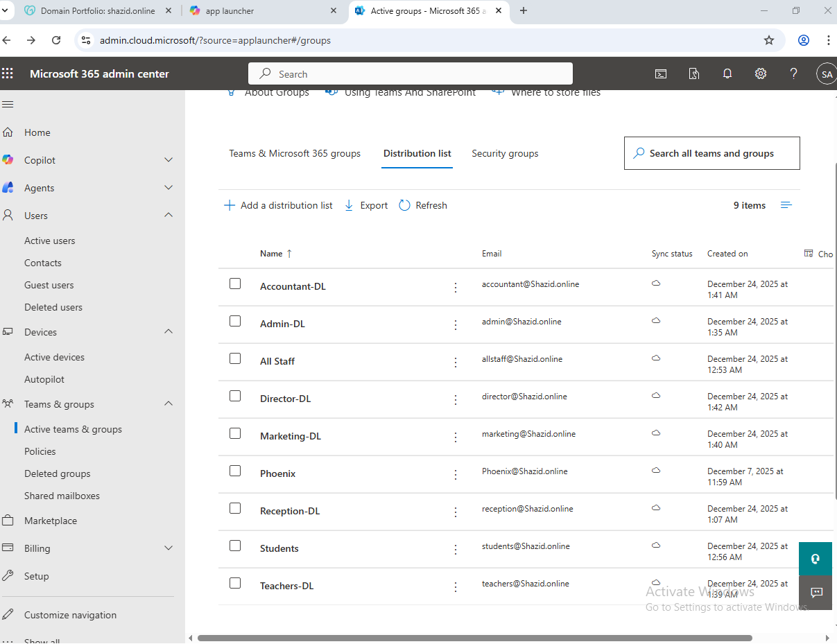Open more actions for Reception-DL
Image resolution: width=837 pixels, height=644 pixels.
click(456, 512)
